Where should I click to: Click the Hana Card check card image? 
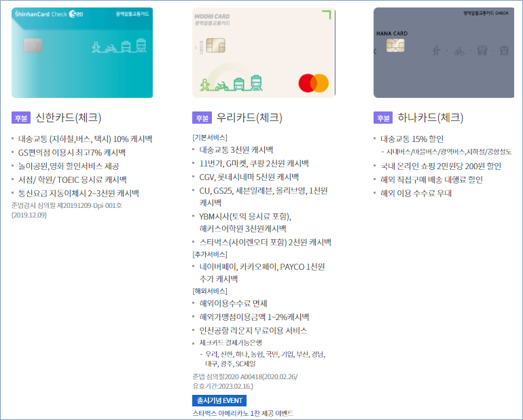coord(444,53)
